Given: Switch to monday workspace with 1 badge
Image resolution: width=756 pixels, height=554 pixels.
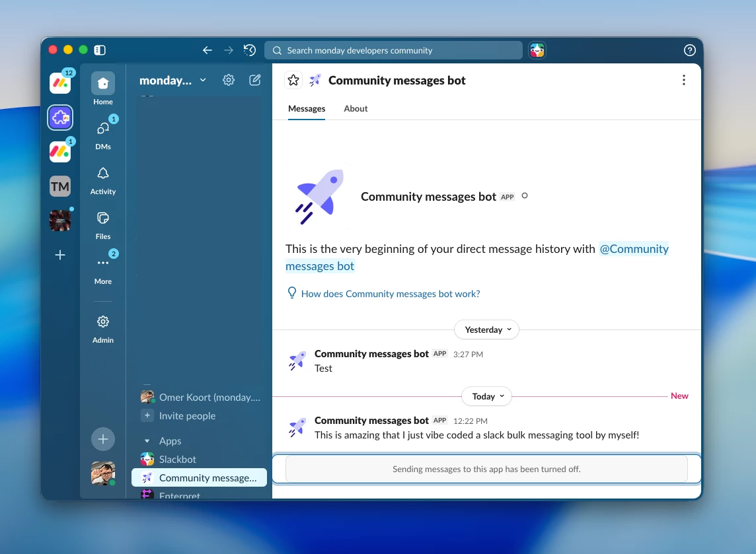Looking at the screenshot, I should pyautogui.click(x=60, y=151).
